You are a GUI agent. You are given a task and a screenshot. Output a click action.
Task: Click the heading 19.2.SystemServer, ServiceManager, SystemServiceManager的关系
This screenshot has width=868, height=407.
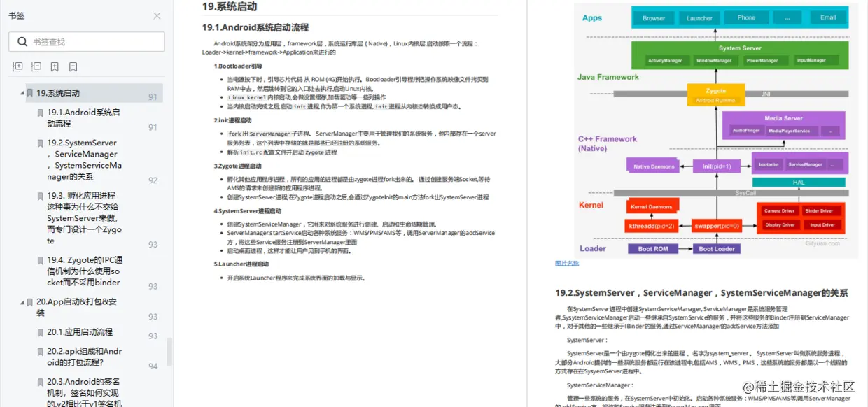coord(701,293)
